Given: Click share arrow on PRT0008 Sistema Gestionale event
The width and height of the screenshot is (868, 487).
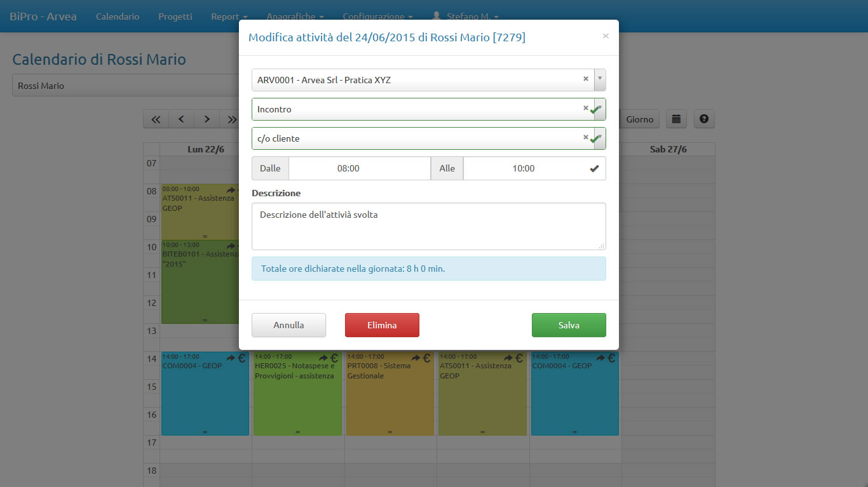Looking at the screenshot, I should pyautogui.click(x=416, y=358).
